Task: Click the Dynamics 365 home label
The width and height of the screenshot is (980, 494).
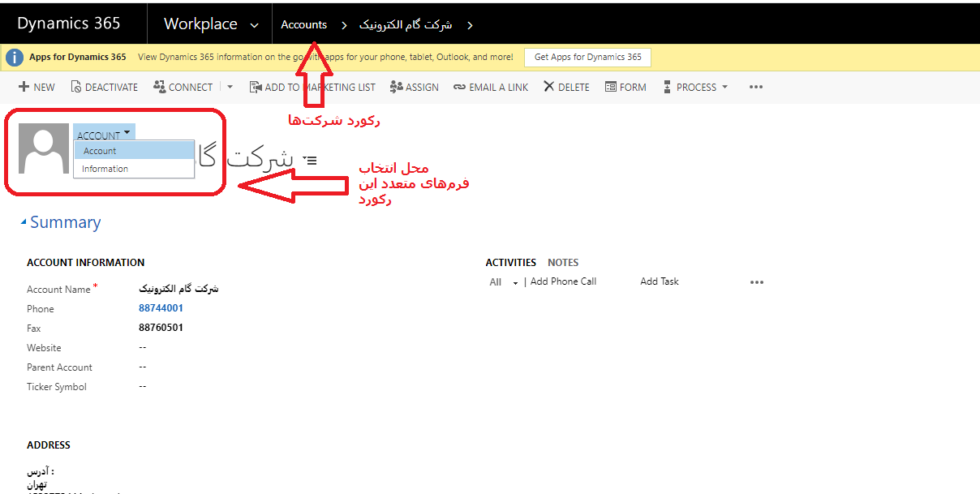Action: pos(68,24)
